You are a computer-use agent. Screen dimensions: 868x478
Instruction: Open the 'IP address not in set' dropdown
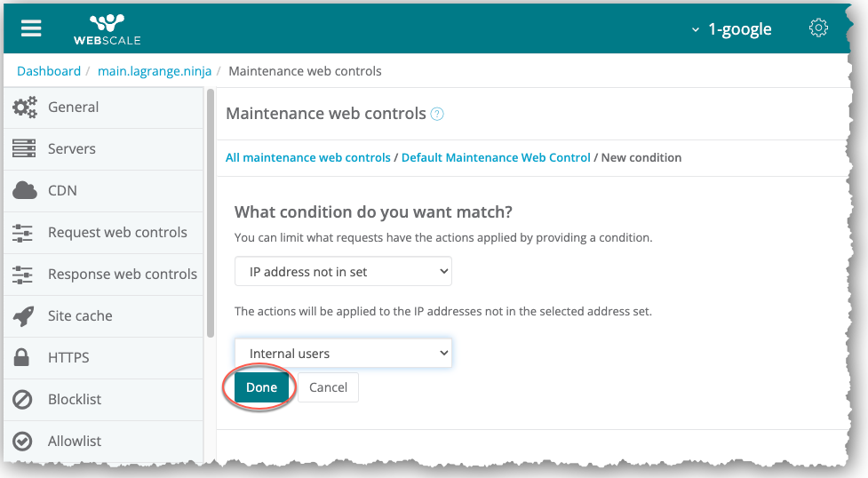[x=343, y=272]
